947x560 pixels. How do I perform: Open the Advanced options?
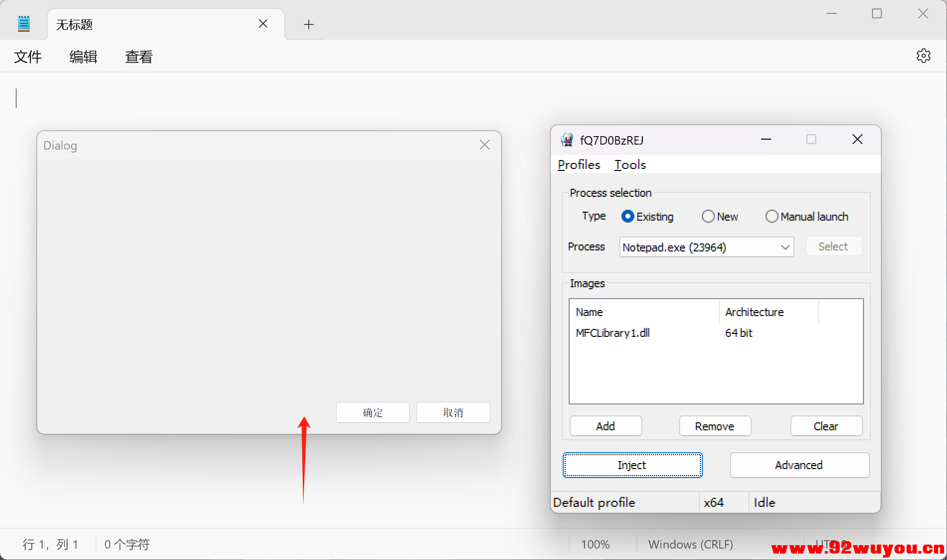click(799, 465)
